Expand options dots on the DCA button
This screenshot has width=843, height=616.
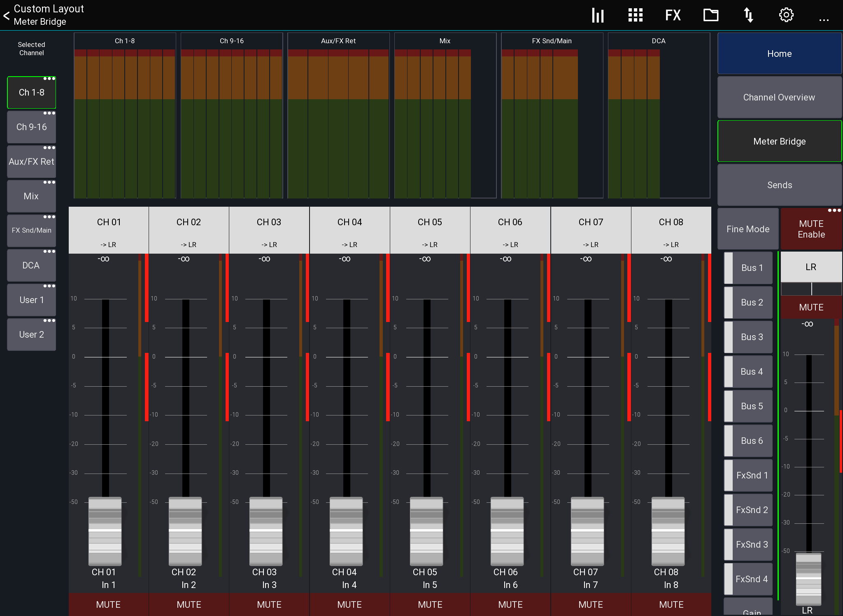pos(49,252)
